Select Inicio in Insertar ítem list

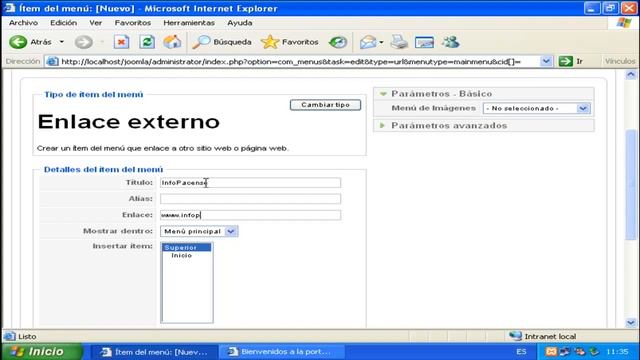[x=182, y=256]
